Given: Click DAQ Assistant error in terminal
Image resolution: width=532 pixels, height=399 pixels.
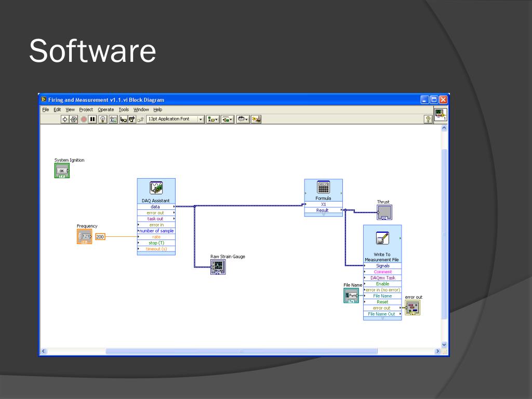Looking at the screenshot, I should click(156, 225).
